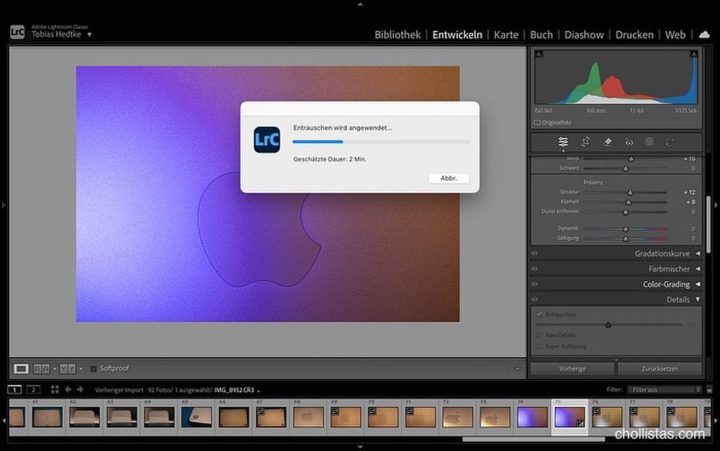Click the filmstrip horizontal scrollbar
Viewport: 720px width, 451px height.
tap(534, 439)
